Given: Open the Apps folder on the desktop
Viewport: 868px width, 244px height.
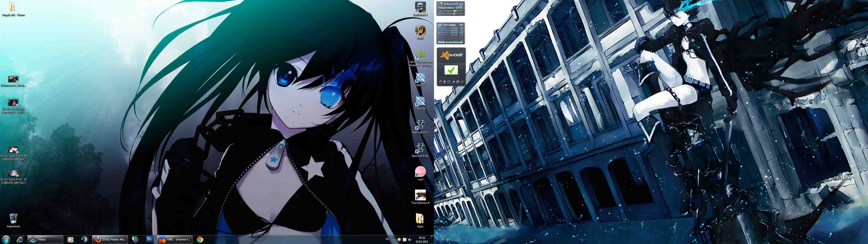Looking at the screenshot, I should (420, 221).
